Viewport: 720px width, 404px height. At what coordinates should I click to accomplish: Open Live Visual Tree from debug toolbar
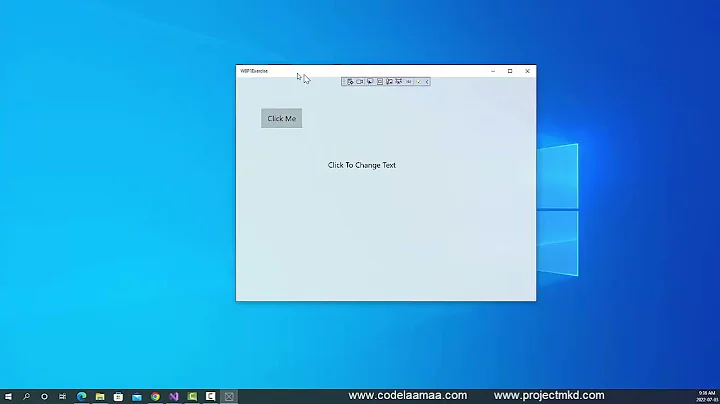tap(350, 82)
